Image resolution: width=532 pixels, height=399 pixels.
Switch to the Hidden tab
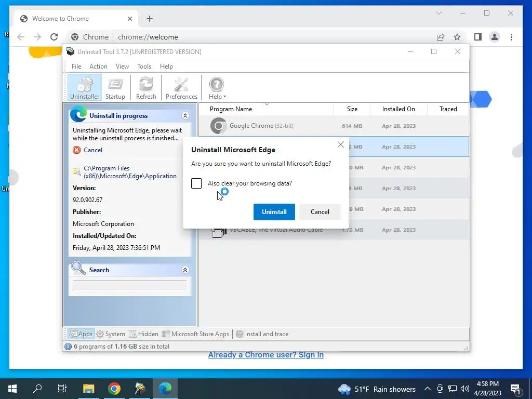pos(144,334)
